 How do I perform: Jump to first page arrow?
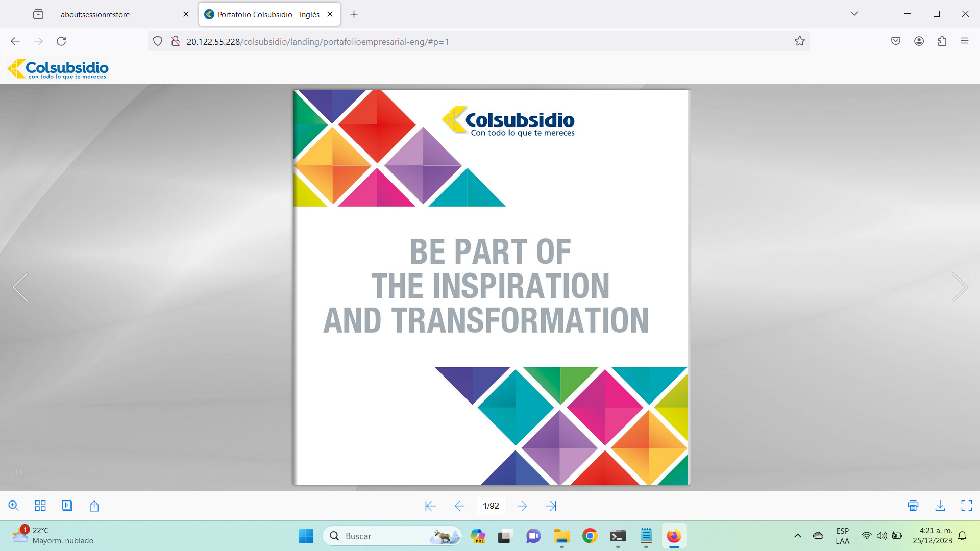pos(430,506)
